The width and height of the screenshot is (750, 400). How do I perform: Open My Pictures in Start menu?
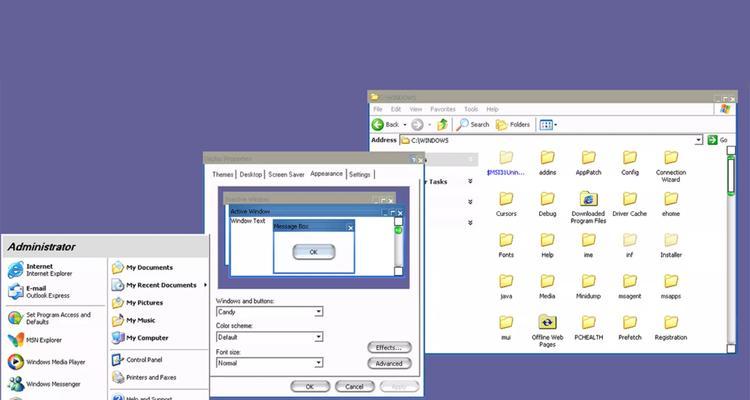pos(138,303)
